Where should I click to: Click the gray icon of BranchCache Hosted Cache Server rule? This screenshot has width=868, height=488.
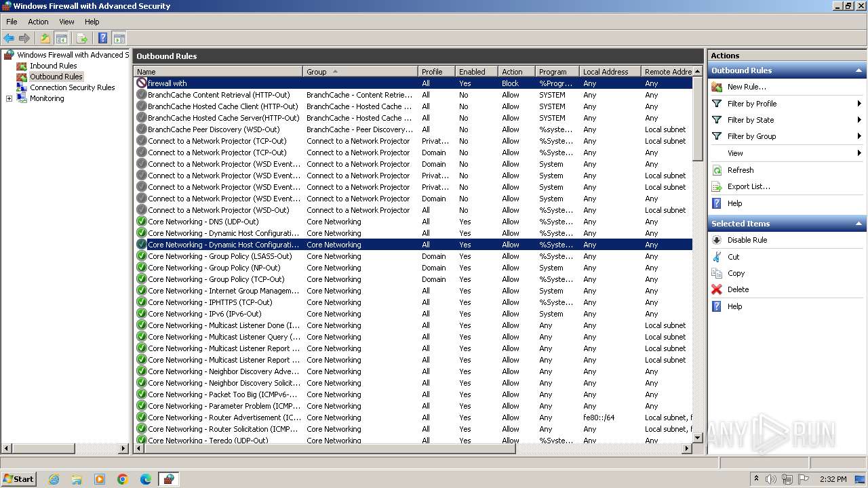coord(142,118)
